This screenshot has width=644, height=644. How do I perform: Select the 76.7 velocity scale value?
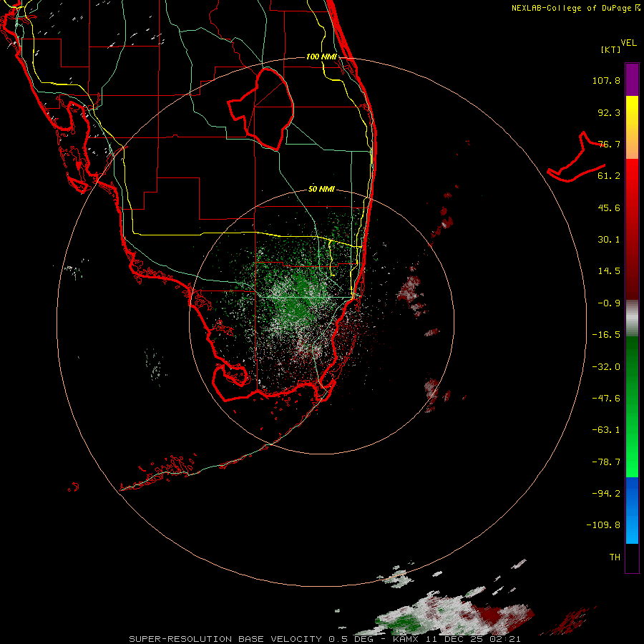[609, 144]
